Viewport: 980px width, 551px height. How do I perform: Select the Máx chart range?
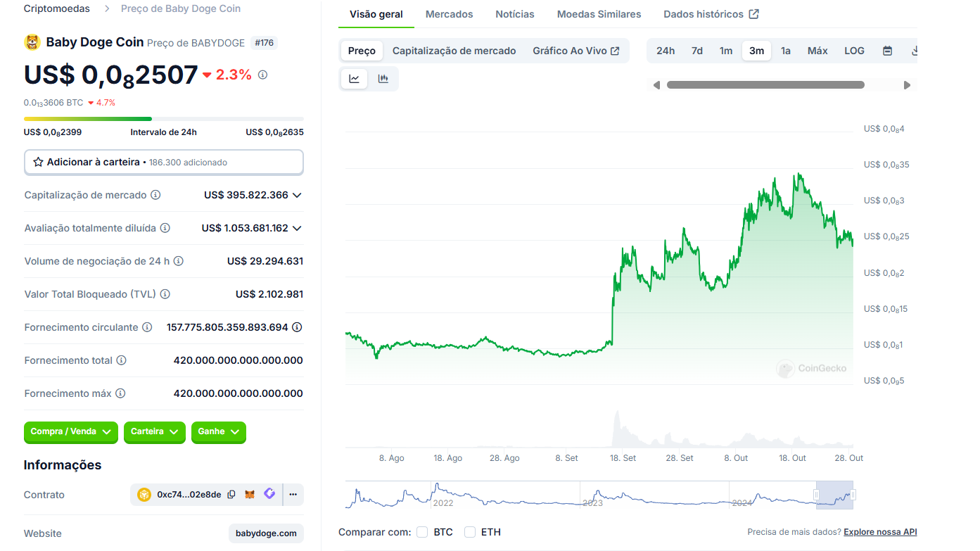pyautogui.click(x=817, y=51)
